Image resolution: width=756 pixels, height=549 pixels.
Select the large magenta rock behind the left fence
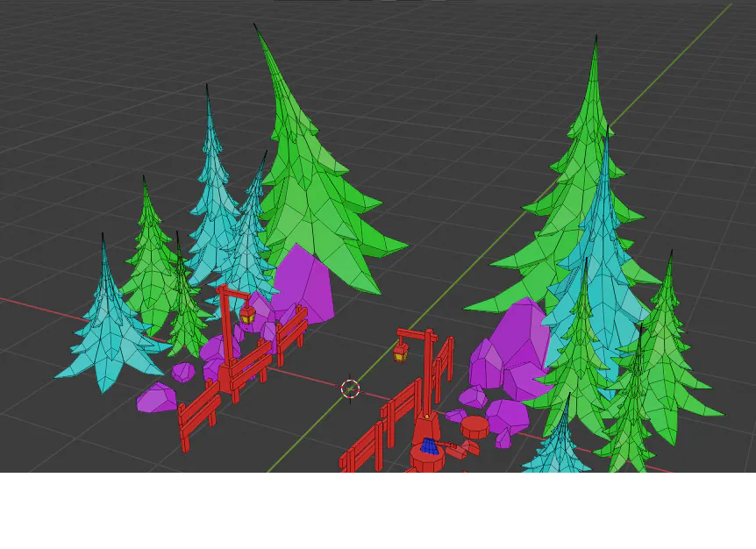(x=303, y=281)
